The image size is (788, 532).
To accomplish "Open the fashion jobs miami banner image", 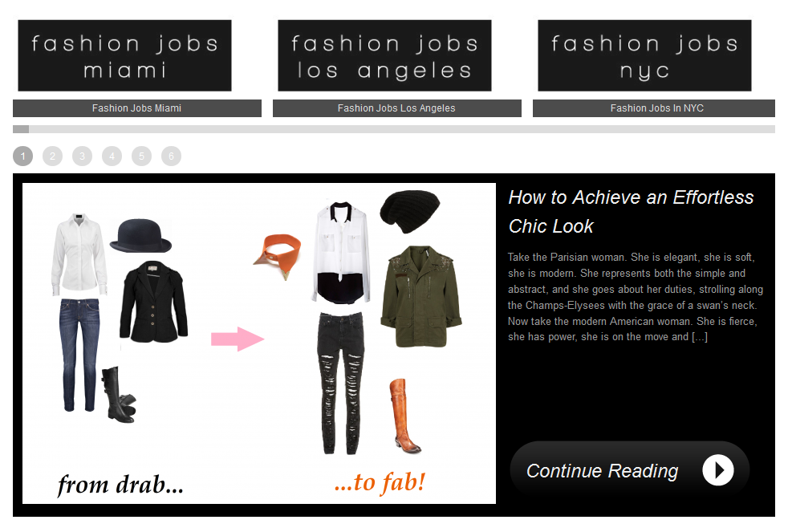I will 124,55.
